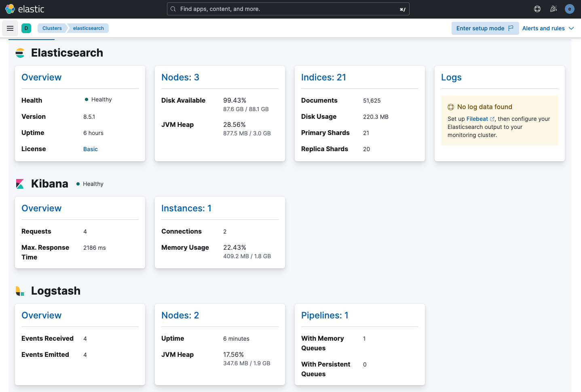This screenshot has width=581, height=392.
Task: Click the search magnifier icon
Action: 173,9
